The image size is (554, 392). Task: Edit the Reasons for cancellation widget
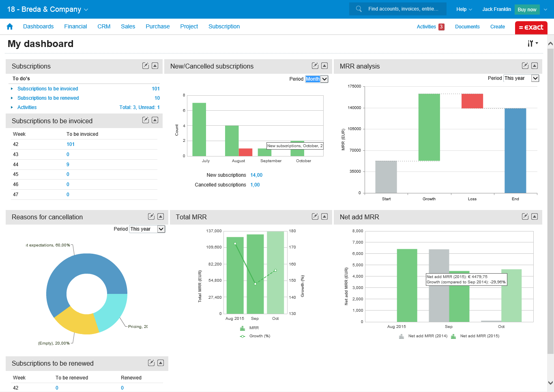151,216
